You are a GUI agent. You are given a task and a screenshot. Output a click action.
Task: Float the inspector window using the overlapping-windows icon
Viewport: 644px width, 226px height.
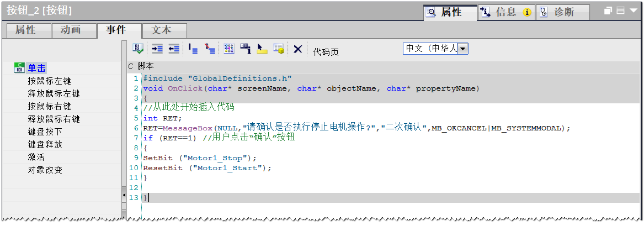[x=608, y=11]
